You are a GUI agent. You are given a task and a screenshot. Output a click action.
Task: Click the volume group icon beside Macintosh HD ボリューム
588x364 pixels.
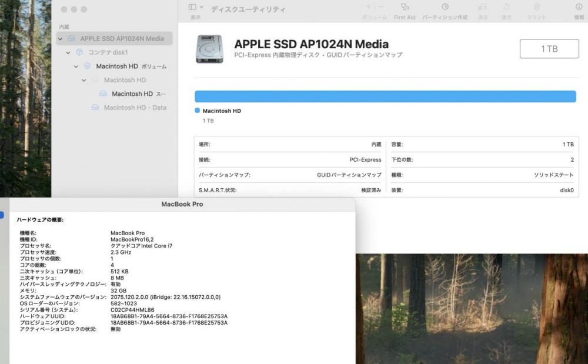[88, 66]
